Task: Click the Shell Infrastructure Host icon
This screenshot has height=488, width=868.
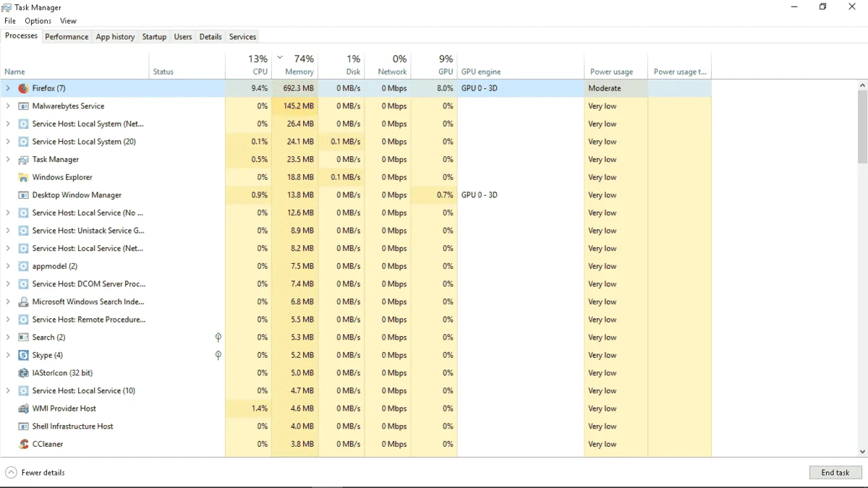Action: (x=23, y=427)
